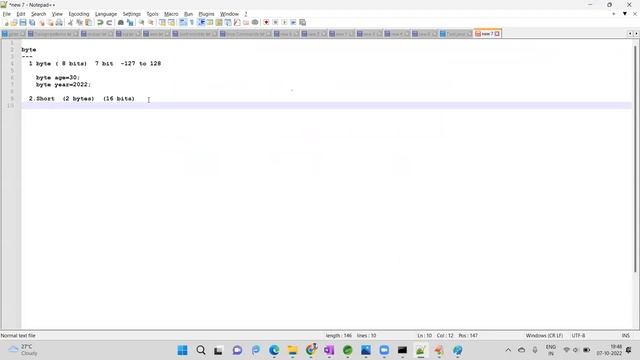
Task: Paste clipboard using the Paste icon
Action: (x=89, y=22)
